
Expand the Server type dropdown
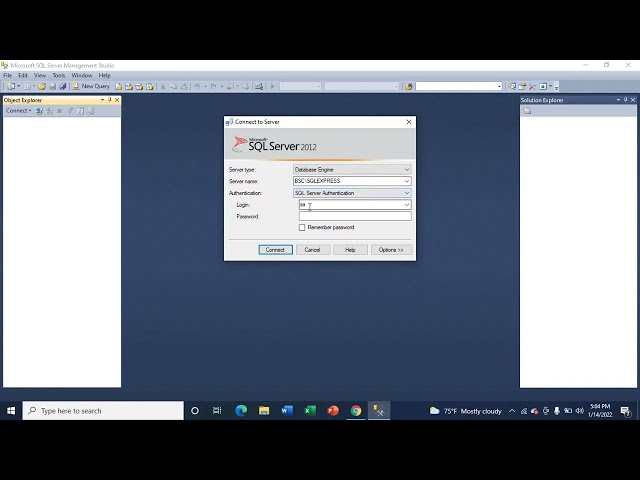(x=407, y=170)
